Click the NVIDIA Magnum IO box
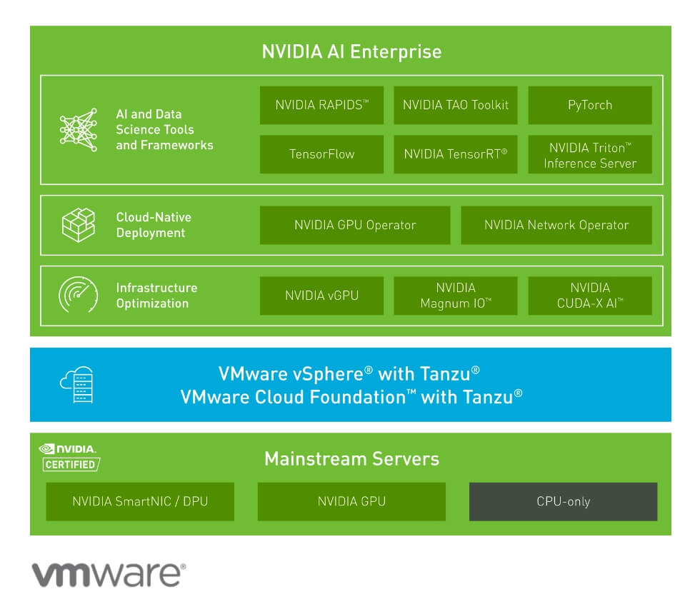700x614 pixels. click(456, 296)
